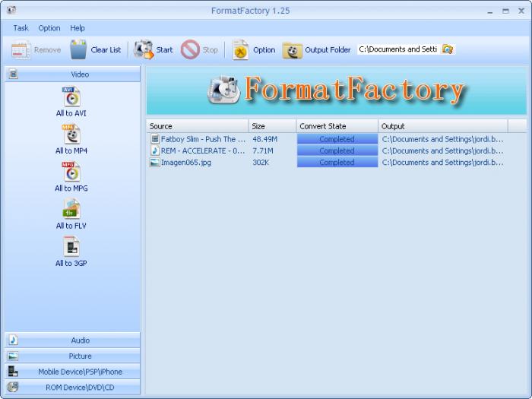Click the output folder path field
Viewport: 532px width, 399px height.
(x=399, y=49)
